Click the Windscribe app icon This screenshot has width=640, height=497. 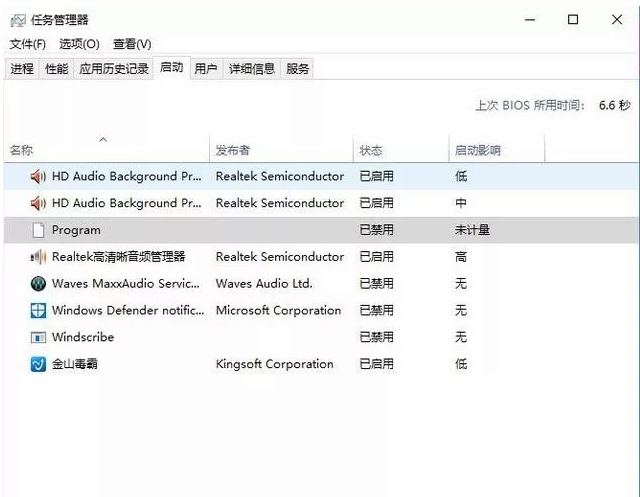tap(39, 338)
